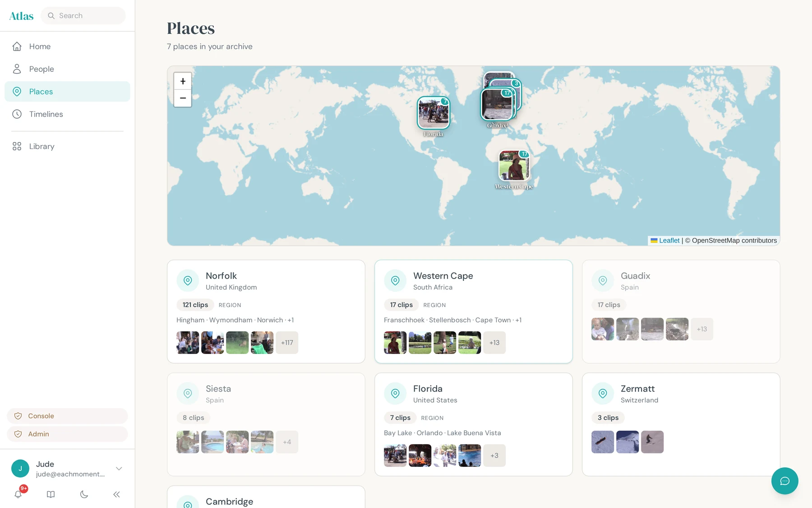Open the Admin button
This screenshot has width=812, height=508.
pos(67,434)
